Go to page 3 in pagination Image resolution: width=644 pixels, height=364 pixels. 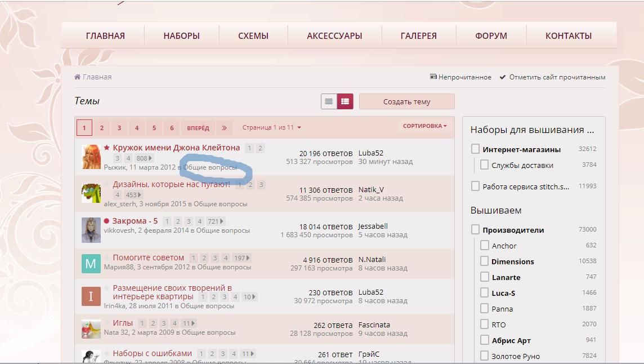[119, 128]
